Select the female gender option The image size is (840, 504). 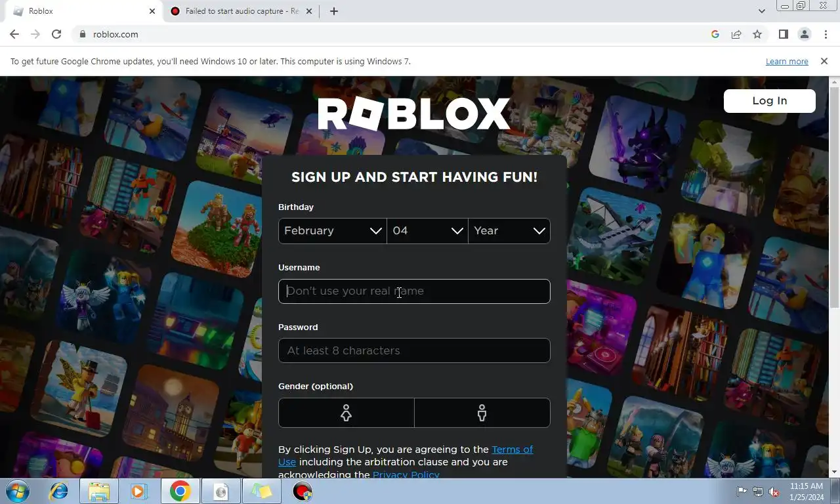pyautogui.click(x=346, y=413)
